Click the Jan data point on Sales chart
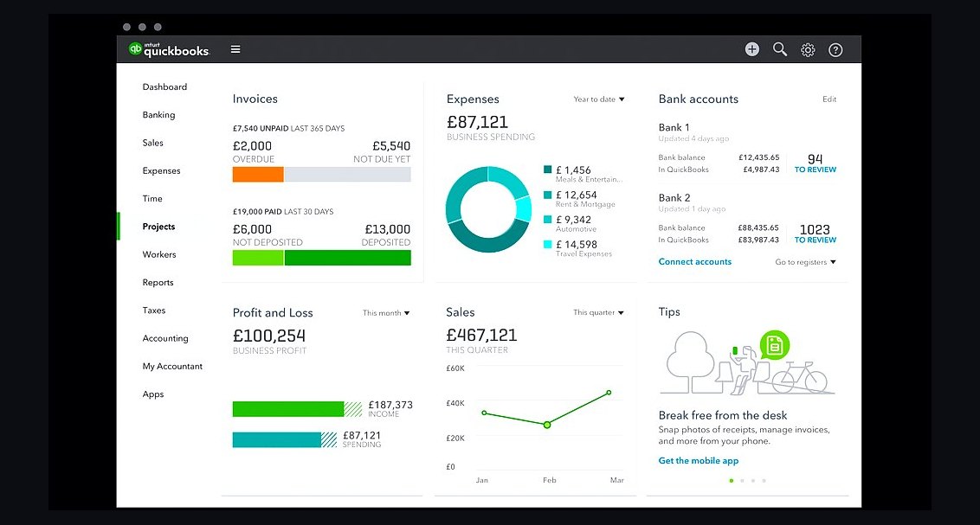 pos(484,413)
